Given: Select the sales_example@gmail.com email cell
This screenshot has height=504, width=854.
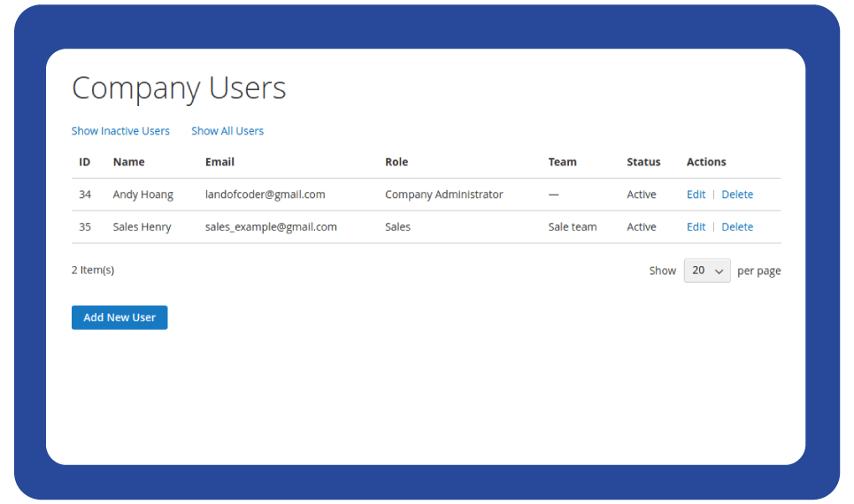Looking at the screenshot, I should tap(271, 227).
